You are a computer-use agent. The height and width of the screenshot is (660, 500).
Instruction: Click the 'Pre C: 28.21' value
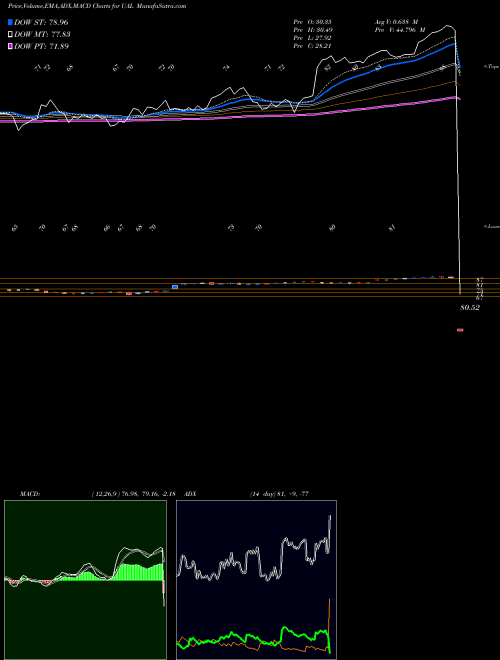point(313,45)
